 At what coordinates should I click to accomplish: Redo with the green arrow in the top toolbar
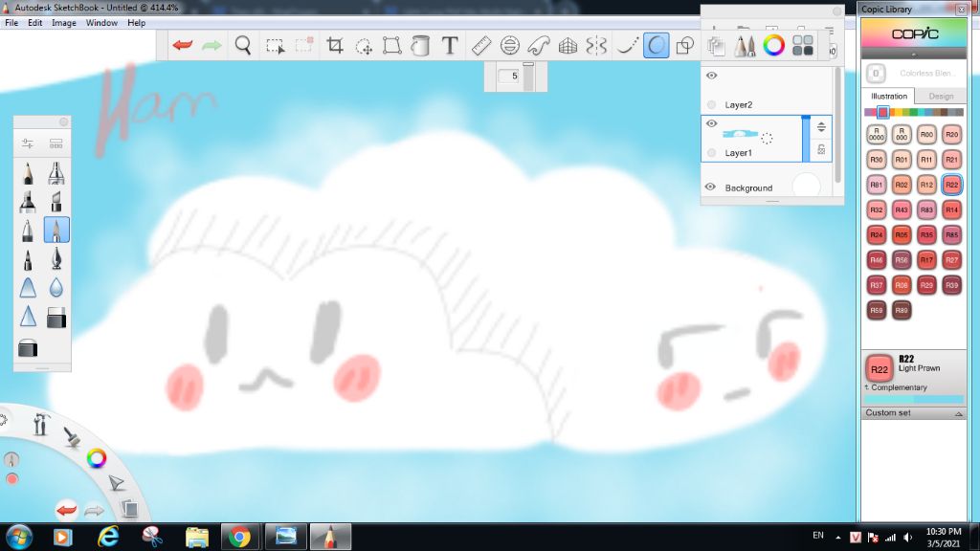[x=212, y=45]
